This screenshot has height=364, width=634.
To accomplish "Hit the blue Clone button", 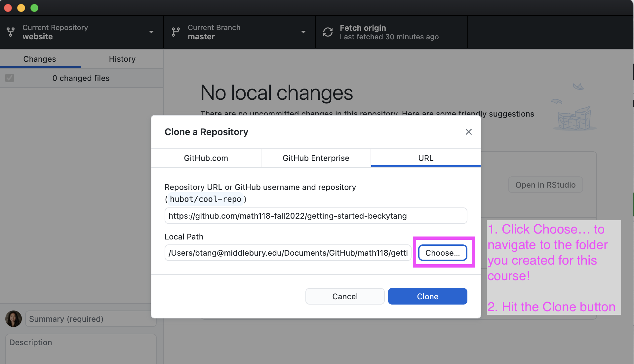I will (x=427, y=296).
